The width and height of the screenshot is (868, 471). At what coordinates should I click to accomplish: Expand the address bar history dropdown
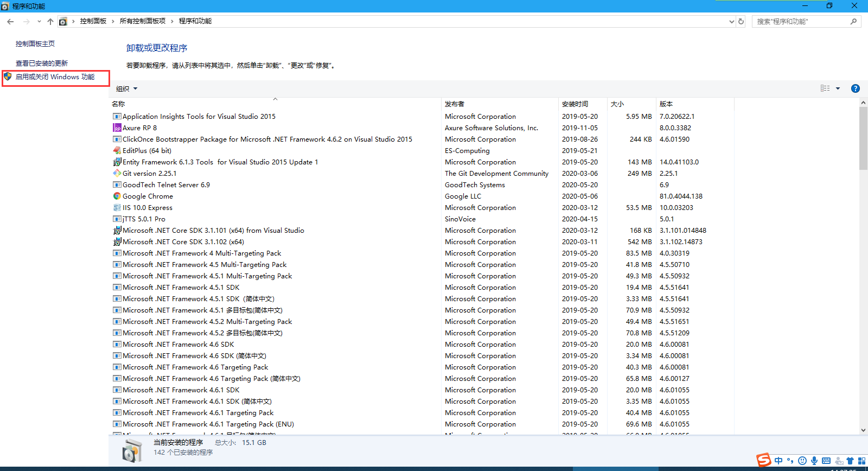coord(731,22)
